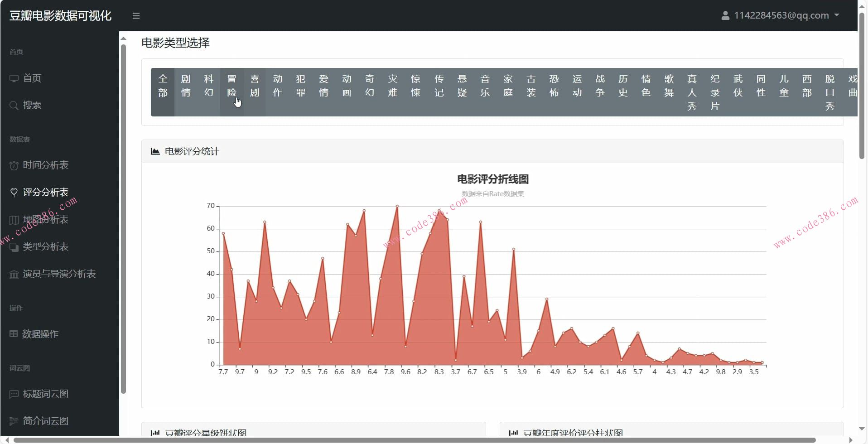Choose the 科幻 genre filter

[x=208, y=86]
